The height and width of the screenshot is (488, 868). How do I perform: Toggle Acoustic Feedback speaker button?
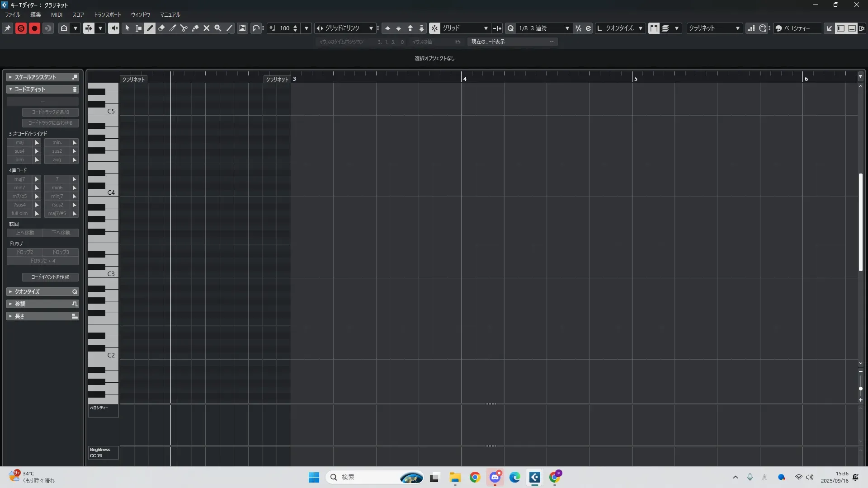pyautogui.click(x=113, y=28)
